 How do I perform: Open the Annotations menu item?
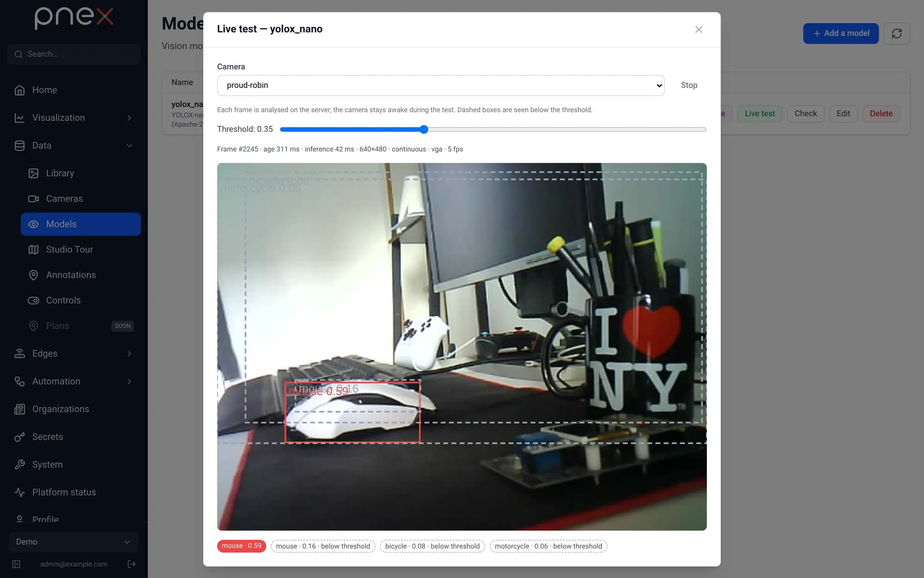pos(81,275)
